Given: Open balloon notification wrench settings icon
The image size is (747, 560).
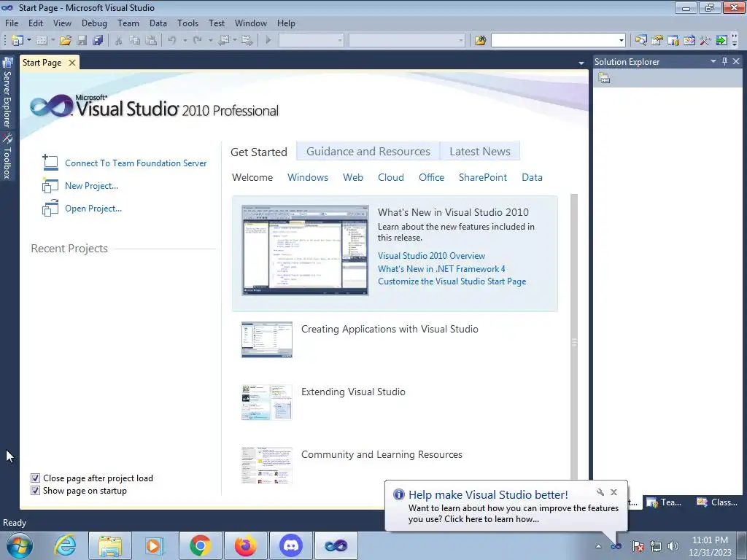Looking at the screenshot, I should (600, 492).
